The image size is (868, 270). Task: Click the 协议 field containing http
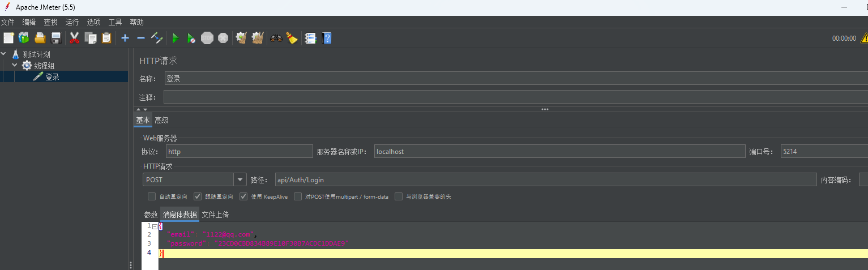[239, 151]
